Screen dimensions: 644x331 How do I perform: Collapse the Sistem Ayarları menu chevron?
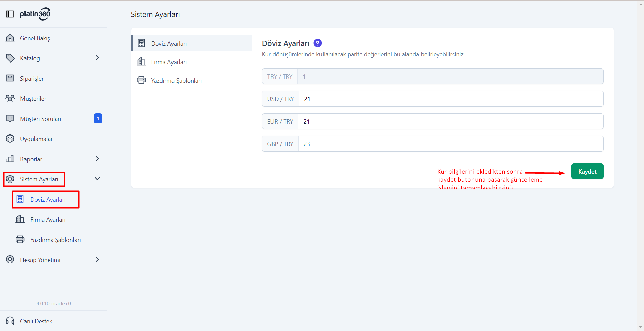click(x=97, y=179)
